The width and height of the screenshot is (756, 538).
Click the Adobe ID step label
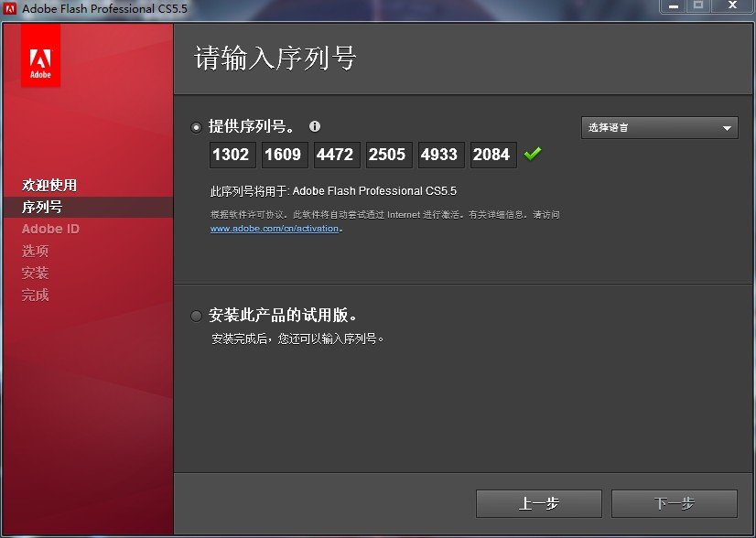(50, 228)
